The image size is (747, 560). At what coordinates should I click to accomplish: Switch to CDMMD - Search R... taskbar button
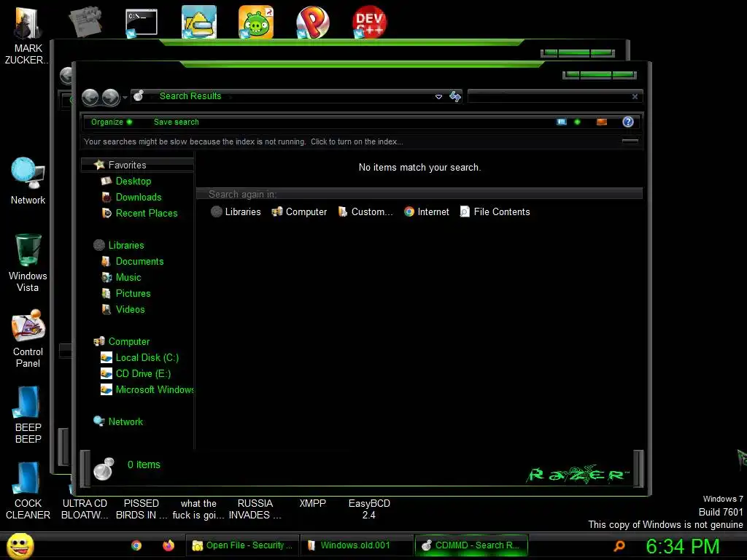(471, 545)
